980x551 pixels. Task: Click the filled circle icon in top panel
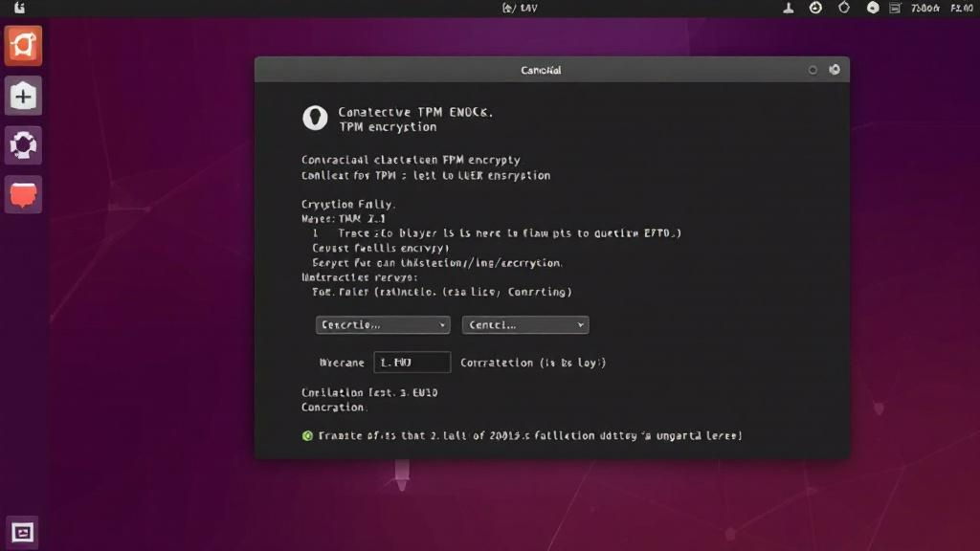(x=873, y=8)
